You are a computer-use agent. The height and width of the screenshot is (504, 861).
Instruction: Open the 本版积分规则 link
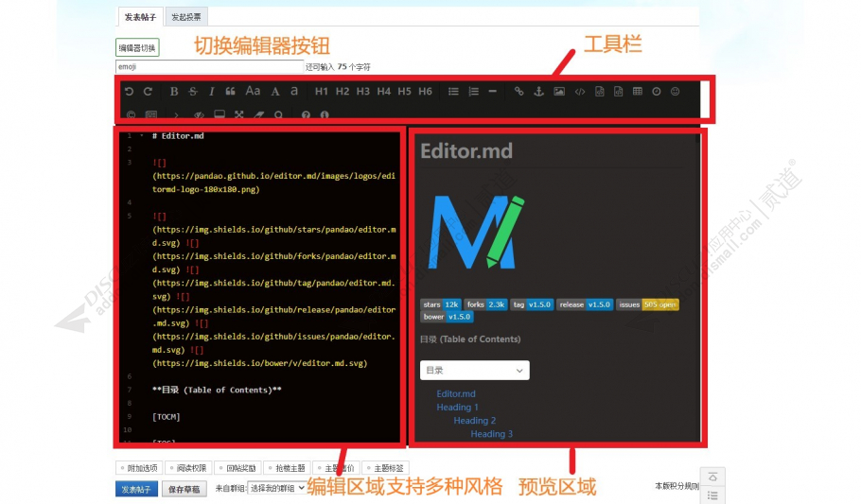click(x=676, y=486)
